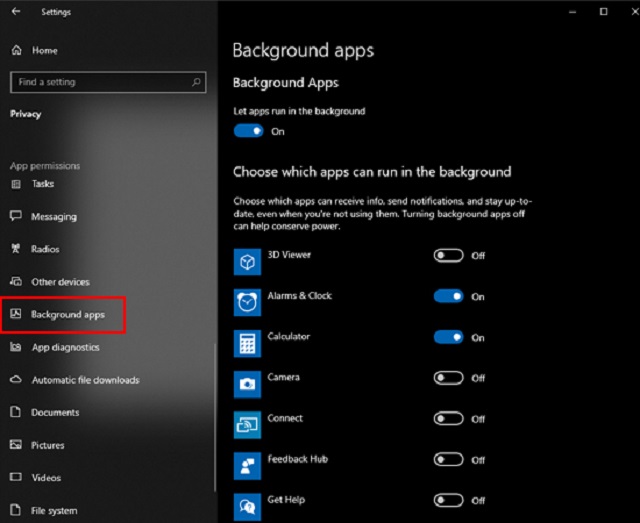Click the Alarms & Clock app icon
Viewport: 640px width, 523px height.
point(247,303)
